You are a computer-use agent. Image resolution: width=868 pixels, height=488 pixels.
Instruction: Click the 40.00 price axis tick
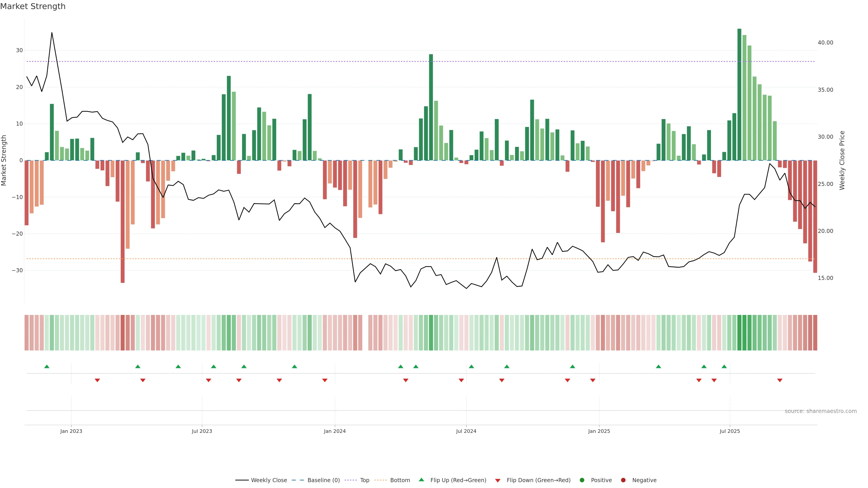[x=825, y=43]
